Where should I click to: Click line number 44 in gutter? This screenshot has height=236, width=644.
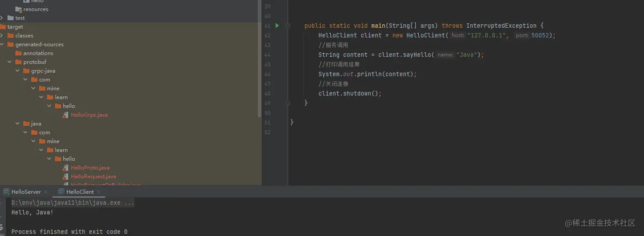coord(267,55)
